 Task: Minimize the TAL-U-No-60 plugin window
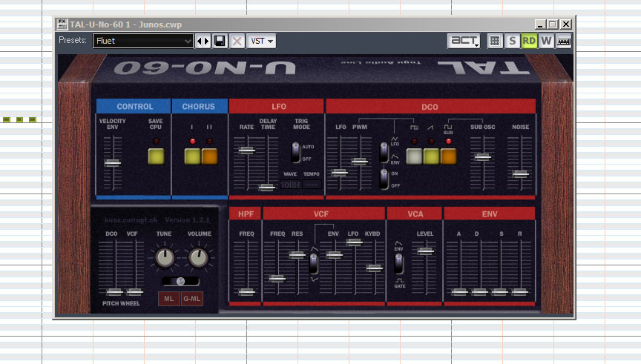540,24
